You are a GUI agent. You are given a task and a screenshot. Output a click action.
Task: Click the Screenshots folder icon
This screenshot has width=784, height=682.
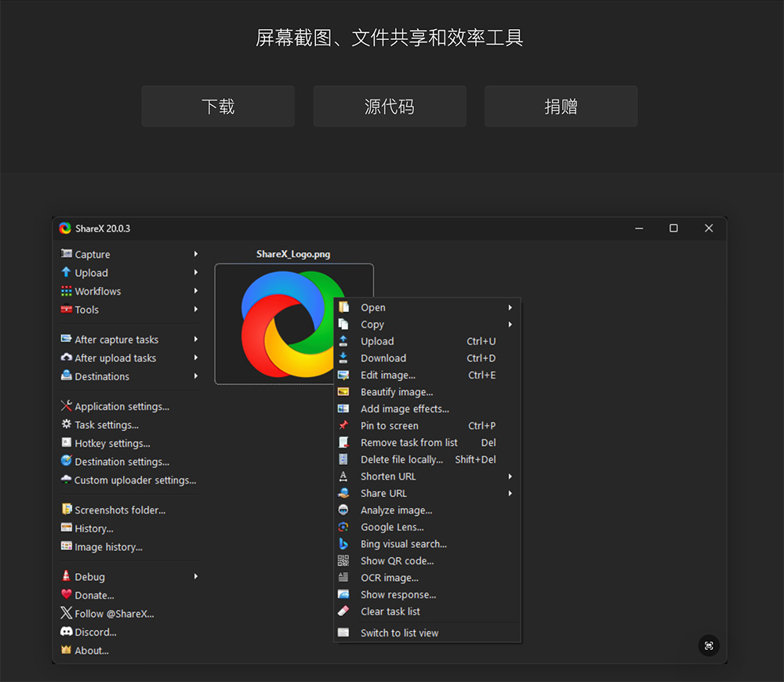click(x=66, y=509)
